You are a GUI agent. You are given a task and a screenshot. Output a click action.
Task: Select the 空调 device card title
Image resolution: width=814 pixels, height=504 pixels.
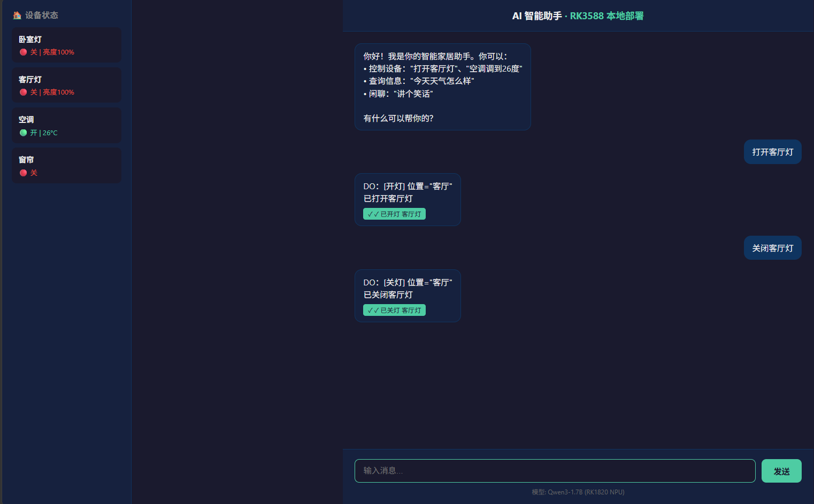click(26, 120)
